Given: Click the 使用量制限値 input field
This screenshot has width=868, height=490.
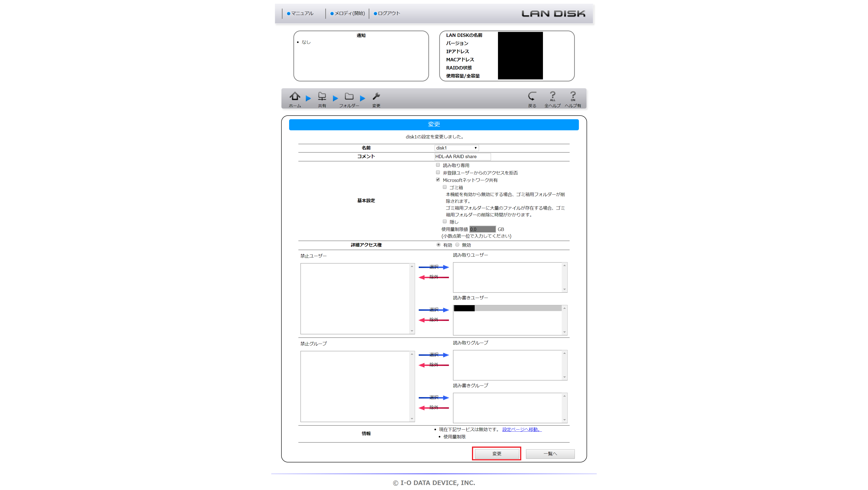Looking at the screenshot, I should click(x=482, y=229).
